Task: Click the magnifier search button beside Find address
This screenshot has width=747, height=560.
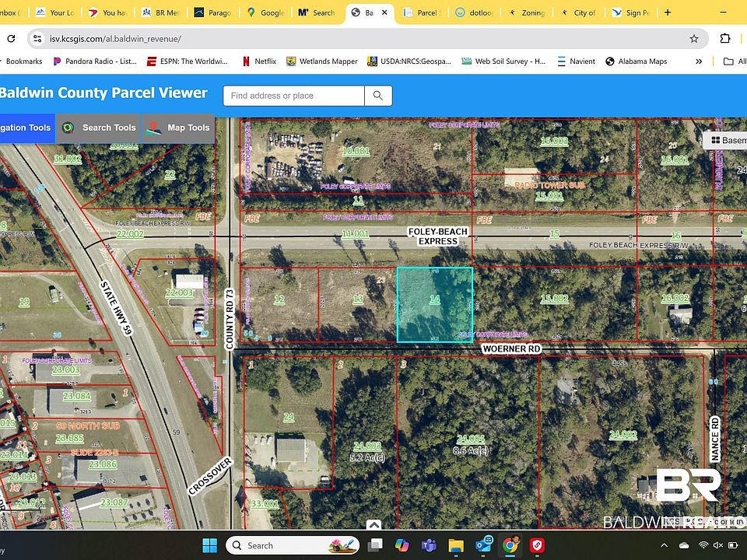Action: pyautogui.click(x=378, y=96)
